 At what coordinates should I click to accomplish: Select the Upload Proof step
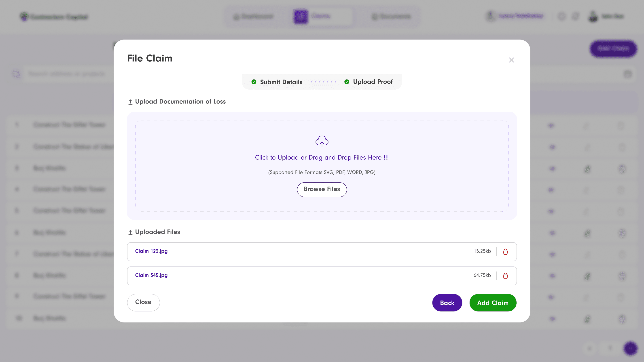[x=373, y=82]
